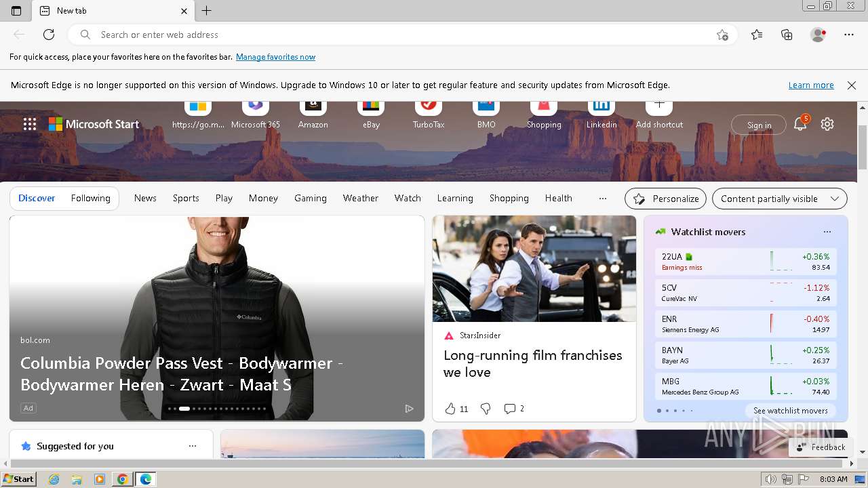Refresh the page with reload icon

point(49,35)
